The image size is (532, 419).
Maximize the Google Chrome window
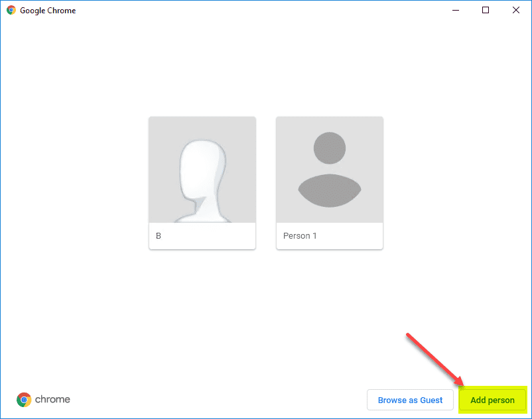[x=485, y=10]
